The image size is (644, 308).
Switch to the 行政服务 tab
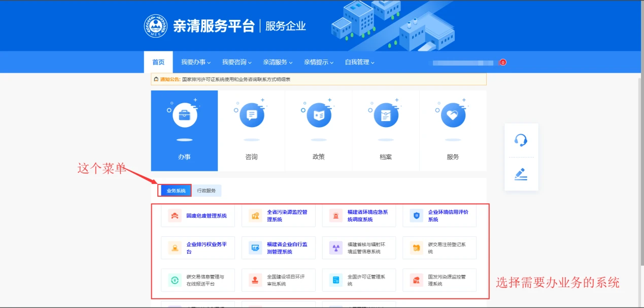(x=207, y=191)
